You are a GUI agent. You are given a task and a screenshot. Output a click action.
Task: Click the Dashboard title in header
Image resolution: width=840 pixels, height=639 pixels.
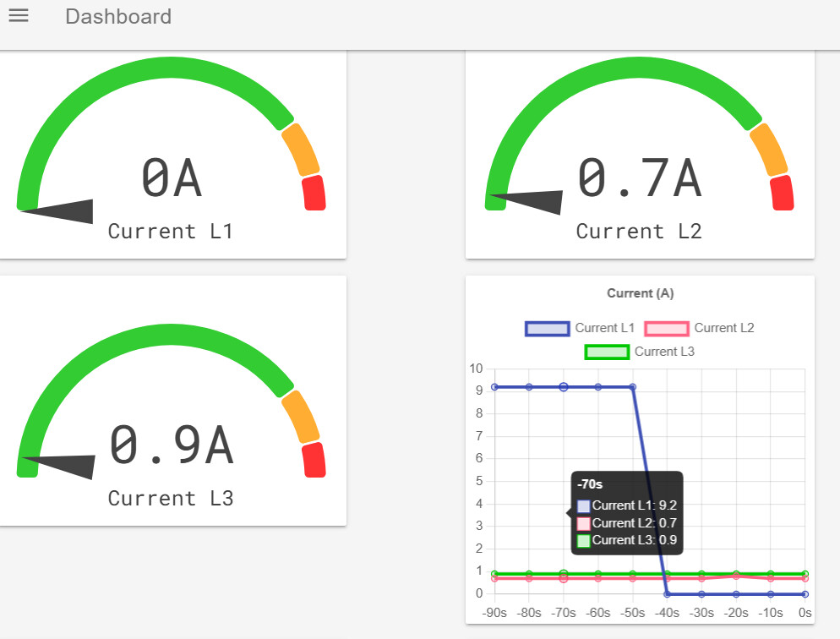point(118,17)
